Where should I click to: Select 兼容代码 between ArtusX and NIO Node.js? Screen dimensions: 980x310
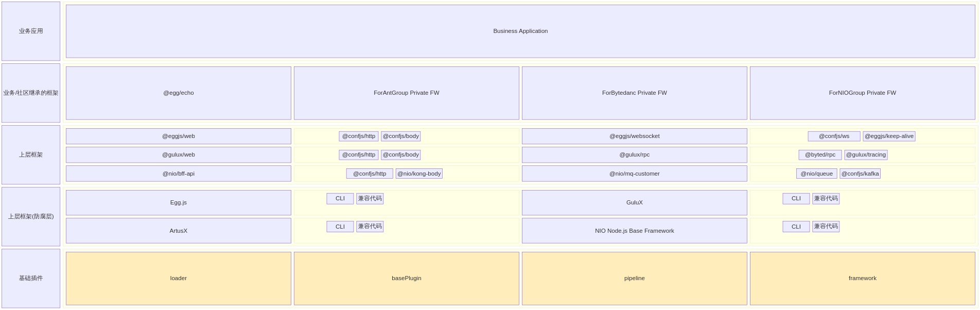[x=370, y=227]
